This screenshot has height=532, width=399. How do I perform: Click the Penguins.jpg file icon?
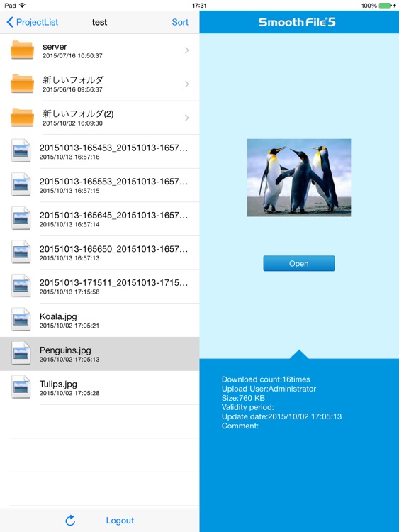click(x=21, y=353)
